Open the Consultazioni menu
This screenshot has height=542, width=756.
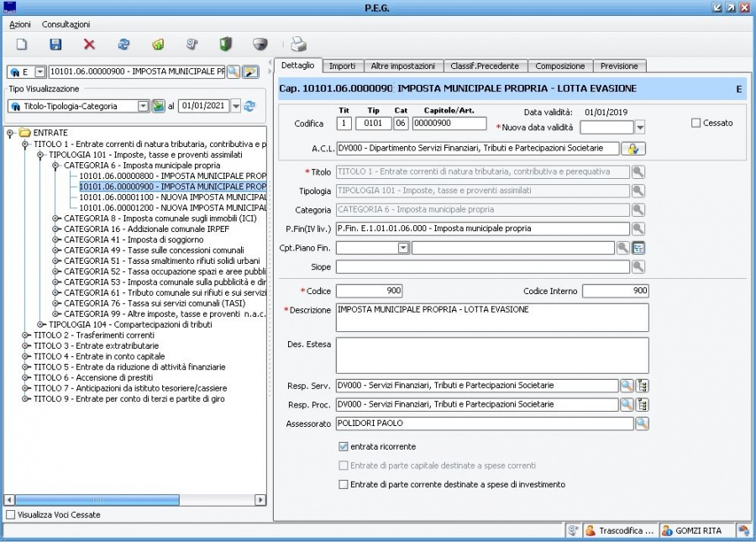(66, 24)
